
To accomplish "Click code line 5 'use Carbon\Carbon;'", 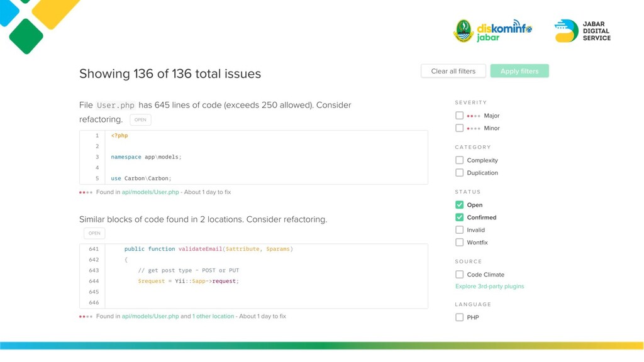I will [x=141, y=178].
